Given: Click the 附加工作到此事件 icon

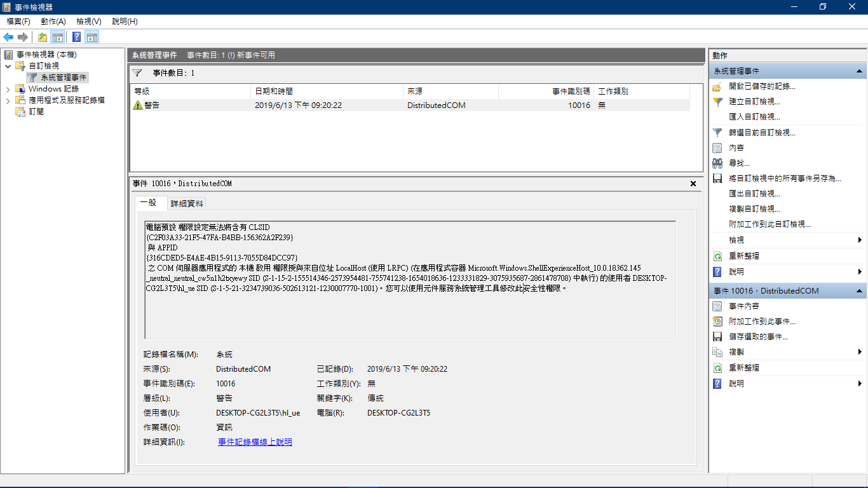Looking at the screenshot, I should [x=717, y=322].
